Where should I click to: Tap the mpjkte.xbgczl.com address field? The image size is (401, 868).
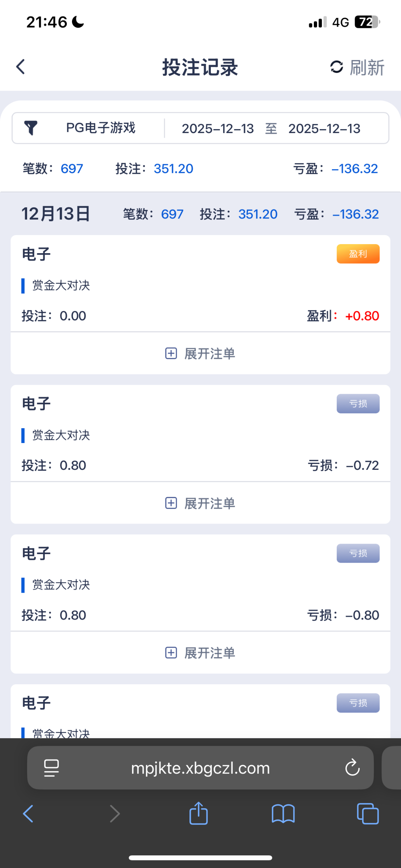[x=200, y=768]
